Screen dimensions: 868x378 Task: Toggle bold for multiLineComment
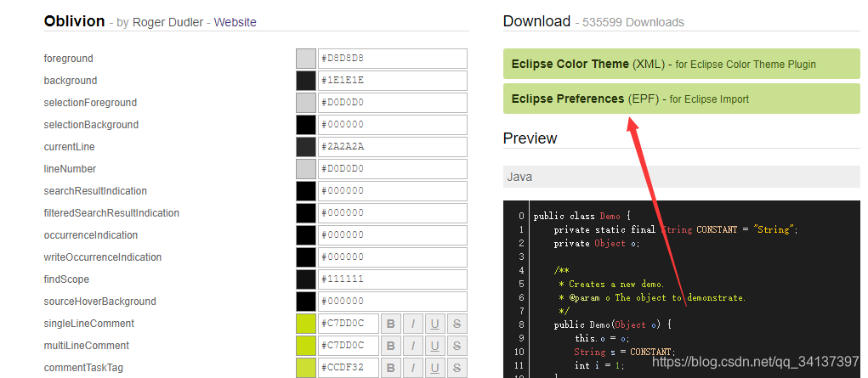click(390, 346)
